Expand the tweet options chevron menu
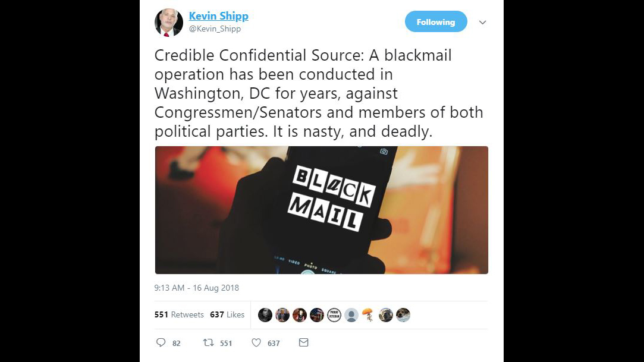Screen dimensions: 644x362 [483, 22]
